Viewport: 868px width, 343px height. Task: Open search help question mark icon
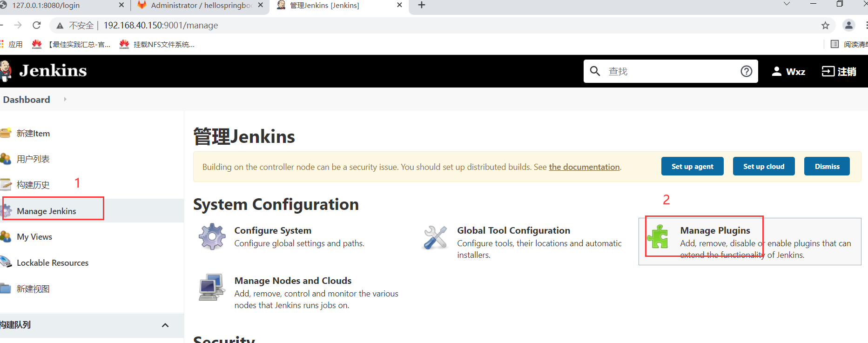(x=747, y=71)
